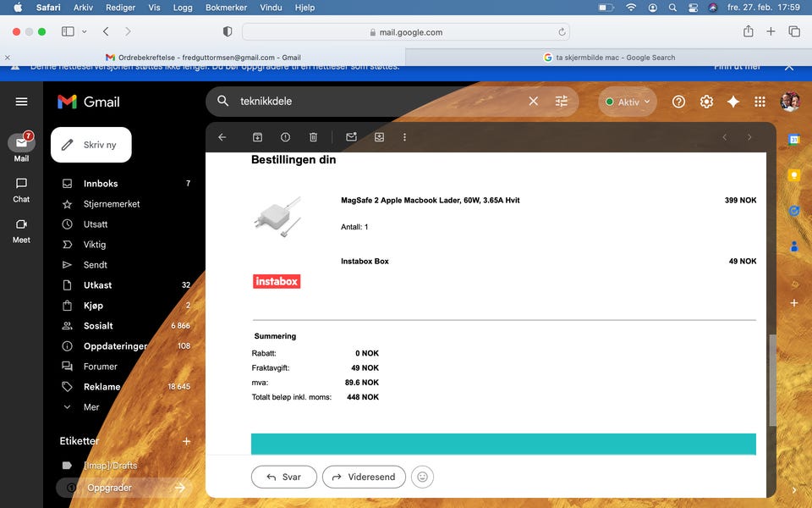This screenshot has width=812, height=508.
Task: Report this email as spam
Action: click(285, 137)
